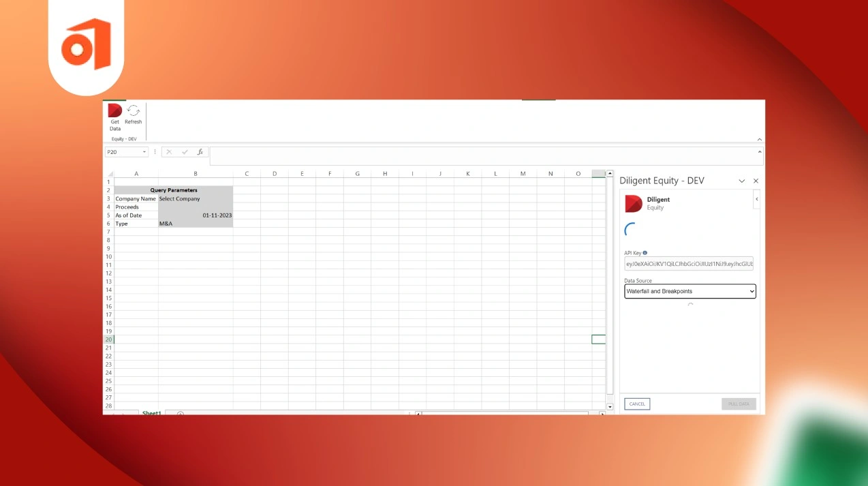Click the Company Name cell
The height and width of the screenshot is (486, 868).
tap(136, 198)
